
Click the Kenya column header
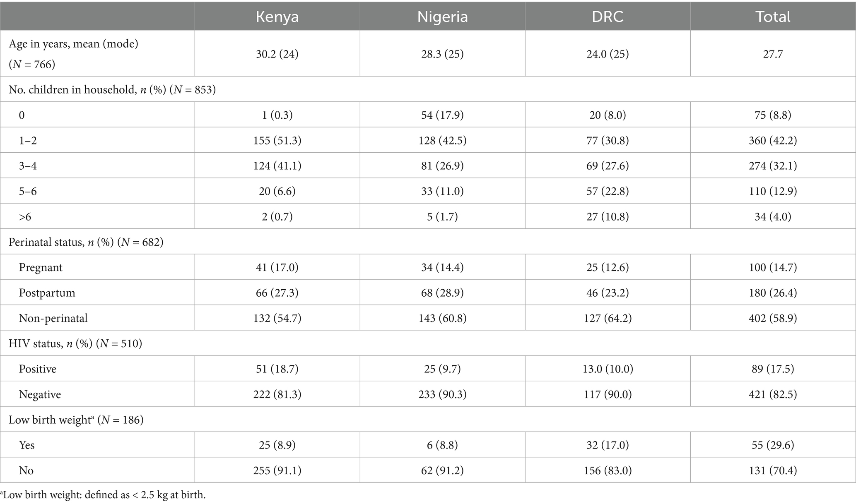pos(277,17)
